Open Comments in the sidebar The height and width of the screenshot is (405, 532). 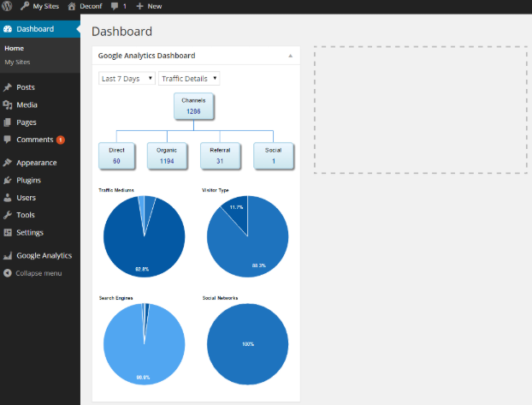34,140
